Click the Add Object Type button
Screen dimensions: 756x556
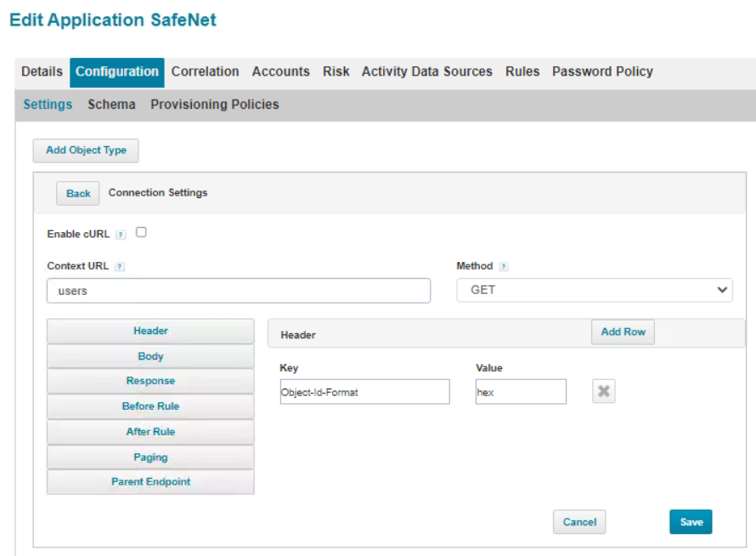tap(86, 150)
